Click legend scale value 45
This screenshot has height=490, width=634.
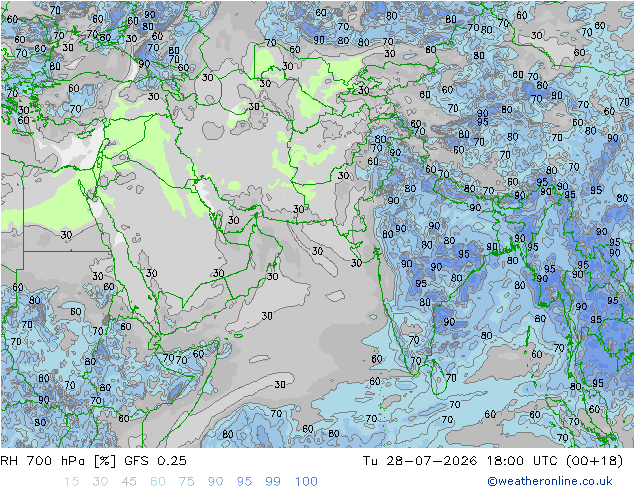click(129, 482)
